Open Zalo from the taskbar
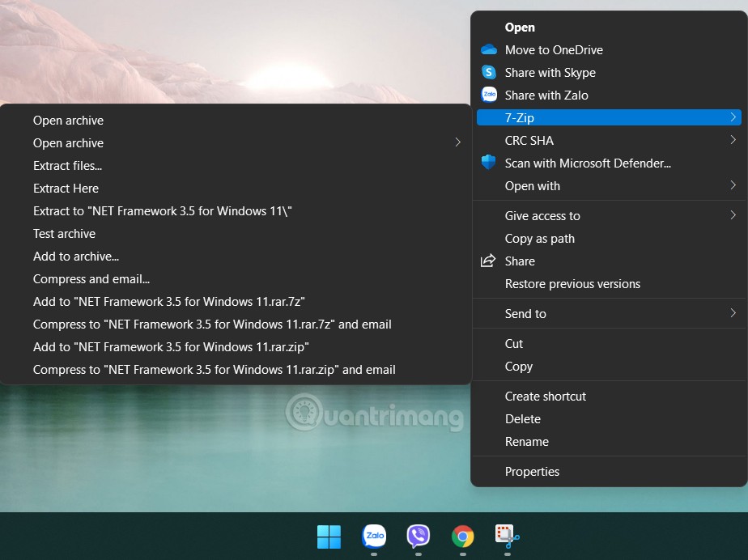The height and width of the screenshot is (560, 748). (374, 537)
